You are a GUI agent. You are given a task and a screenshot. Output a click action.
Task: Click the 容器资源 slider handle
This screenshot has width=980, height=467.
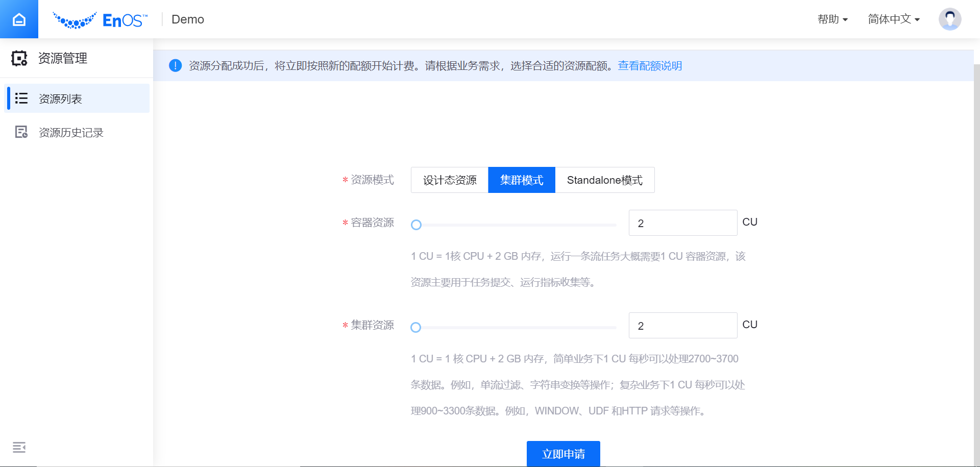coord(416,225)
